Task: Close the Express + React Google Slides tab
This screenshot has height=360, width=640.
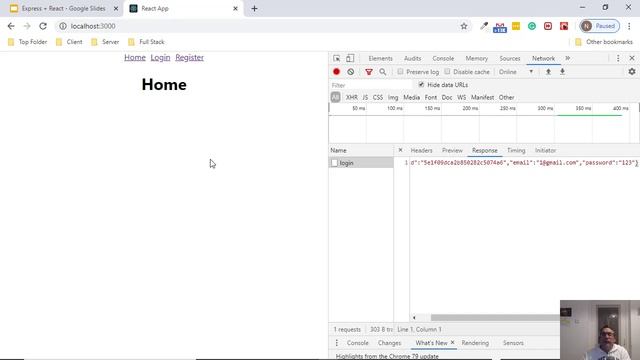Action: [x=116, y=9]
